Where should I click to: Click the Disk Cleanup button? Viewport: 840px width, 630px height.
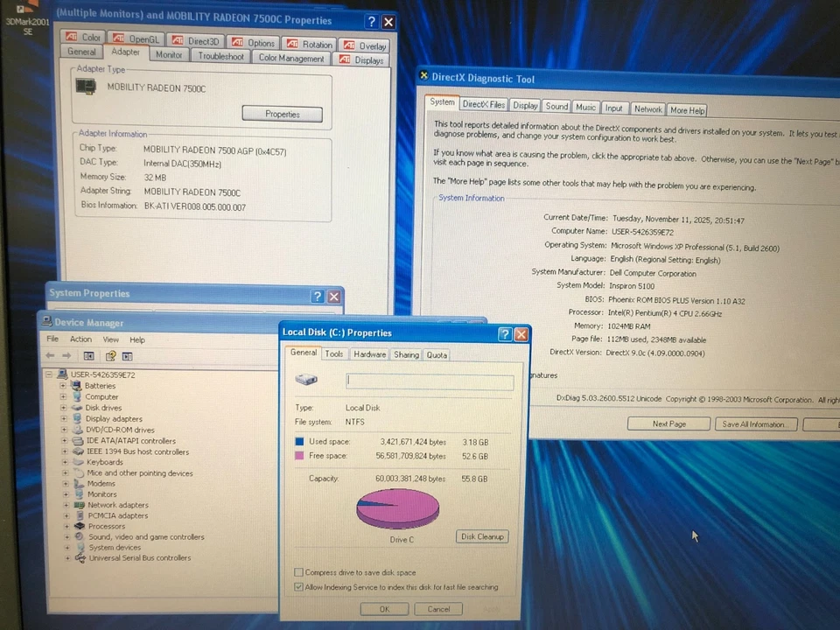point(482,536)
